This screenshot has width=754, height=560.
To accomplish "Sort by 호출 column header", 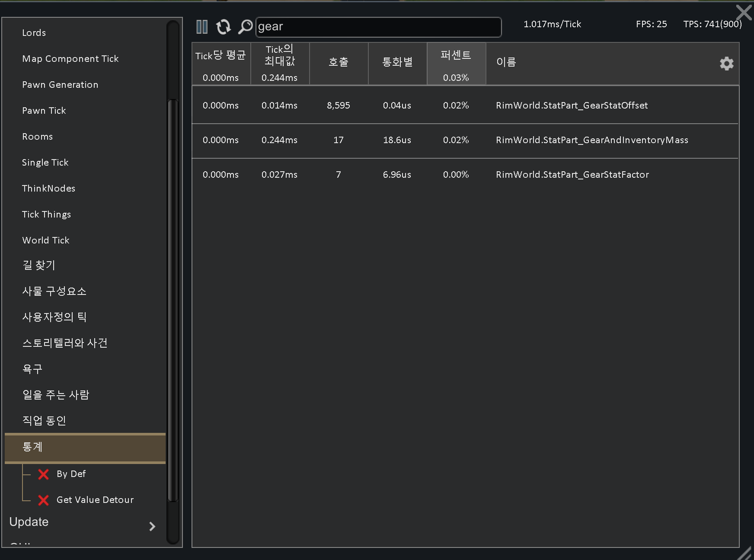I will (x=339, y=64).
